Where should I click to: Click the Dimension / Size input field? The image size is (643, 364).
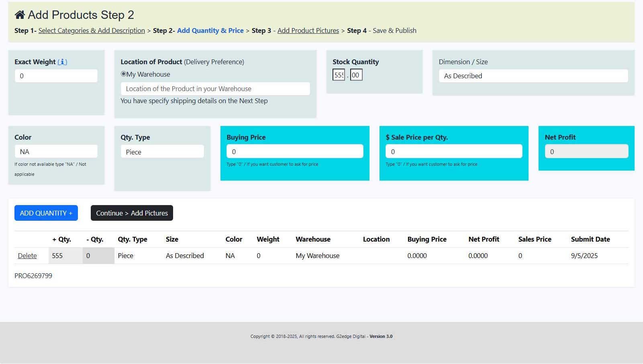(x=533, y=76)
